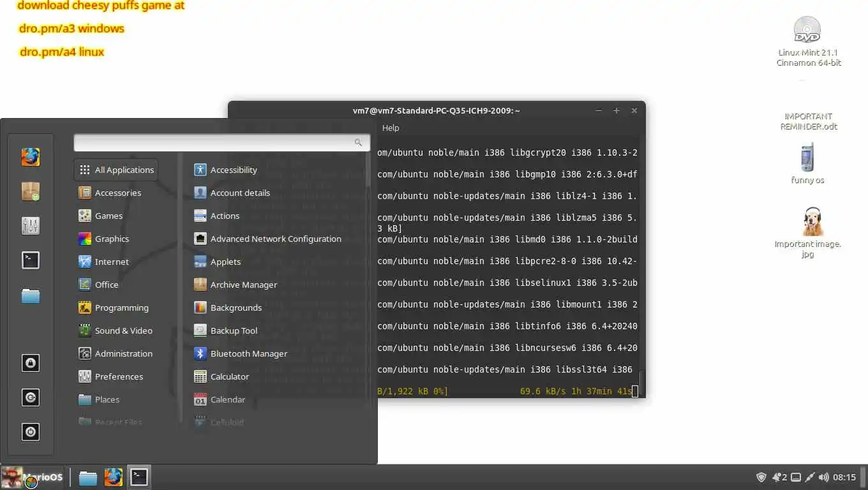Open Files from the taskbar
868x490 pixels.
(87, 477)
